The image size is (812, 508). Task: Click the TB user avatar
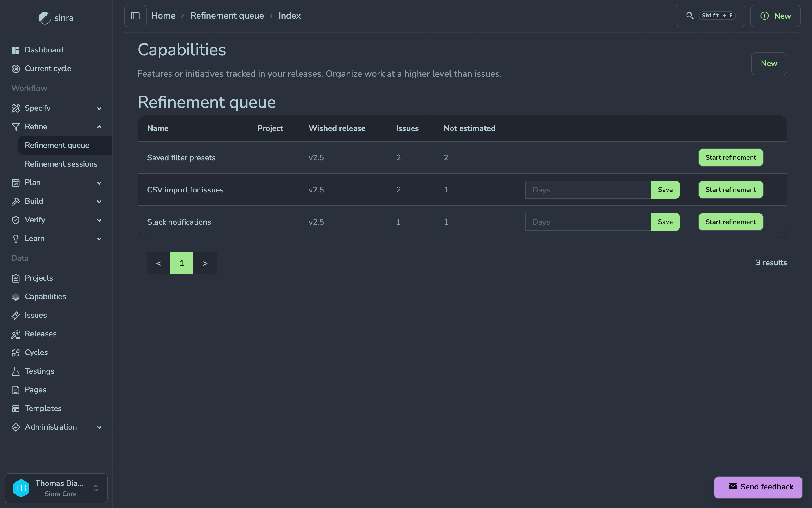tap(21, 488)
